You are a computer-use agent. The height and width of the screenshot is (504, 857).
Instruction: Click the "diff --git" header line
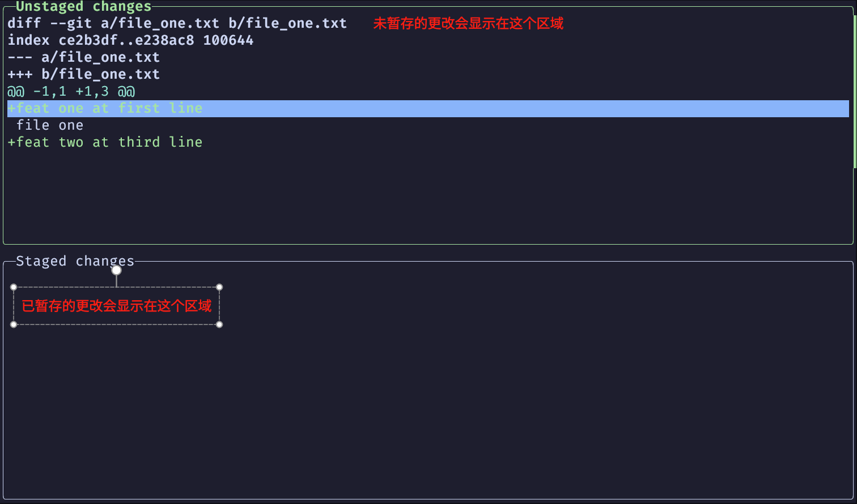point(177,24)
